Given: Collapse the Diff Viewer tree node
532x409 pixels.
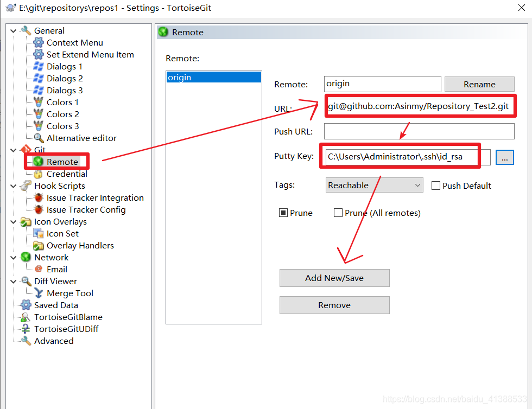Looking at the screenshot, I should coord(13,282).
